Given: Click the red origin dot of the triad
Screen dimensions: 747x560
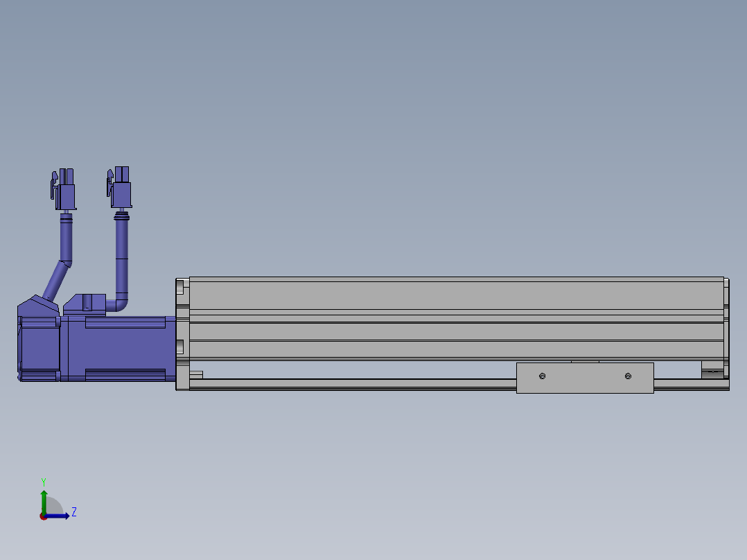Looking at the screenshot, I should 43,516.
